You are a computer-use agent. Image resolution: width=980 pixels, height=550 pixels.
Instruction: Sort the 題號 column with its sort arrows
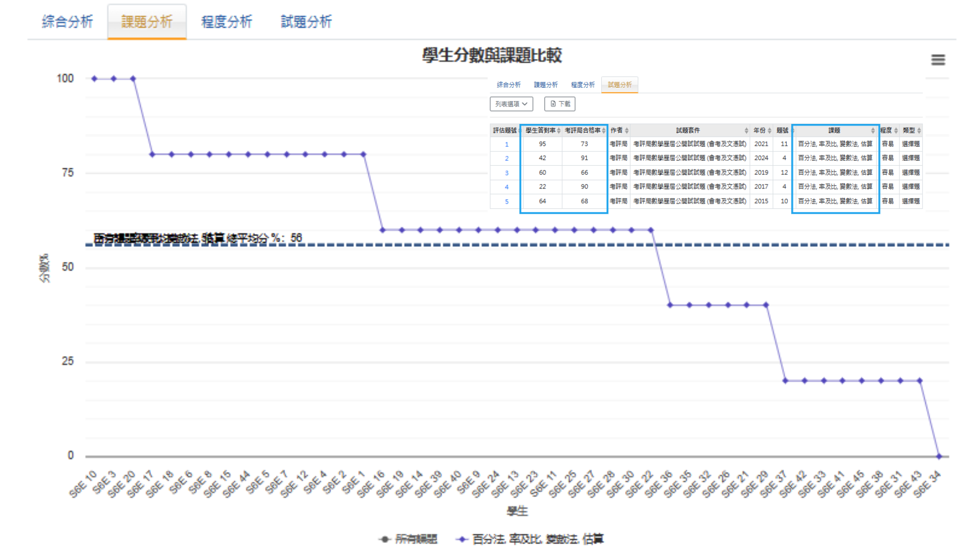pos(793,131)
